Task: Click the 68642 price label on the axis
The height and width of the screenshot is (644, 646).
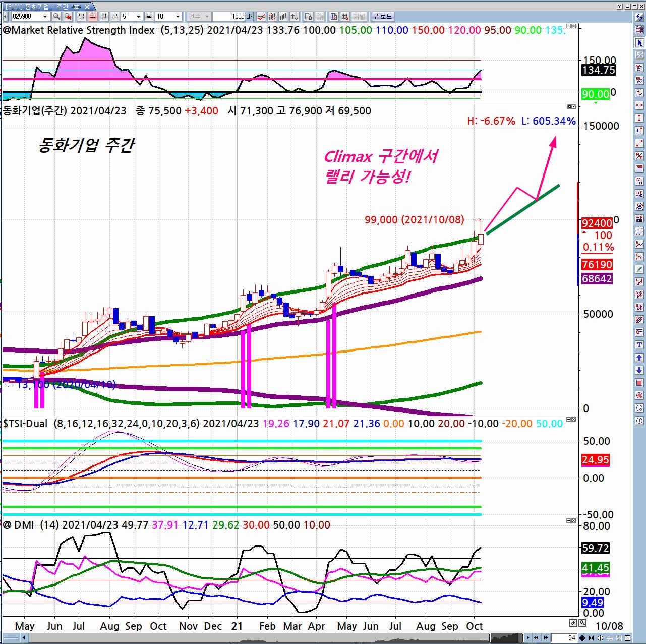Action: pos(597,278)
